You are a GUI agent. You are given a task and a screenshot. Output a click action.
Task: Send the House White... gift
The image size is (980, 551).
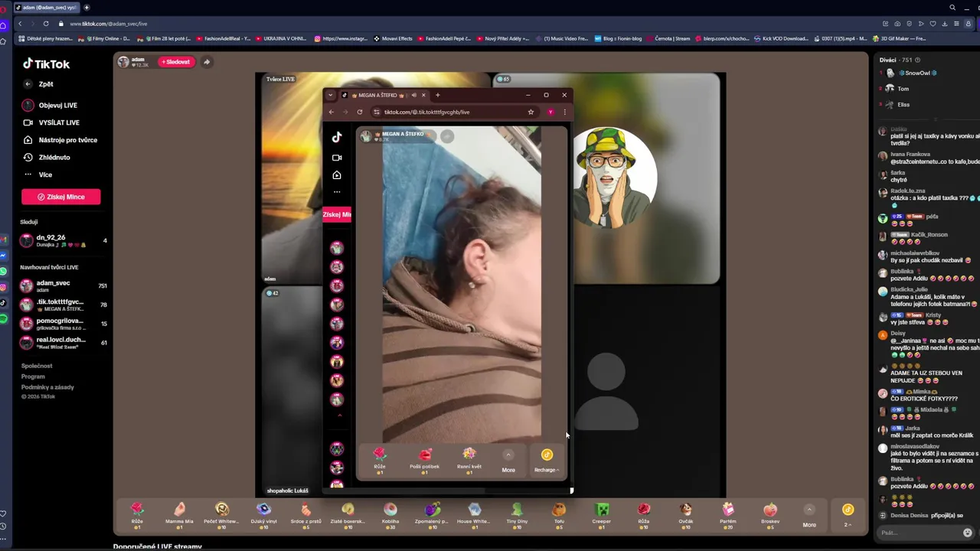(474, 515)
